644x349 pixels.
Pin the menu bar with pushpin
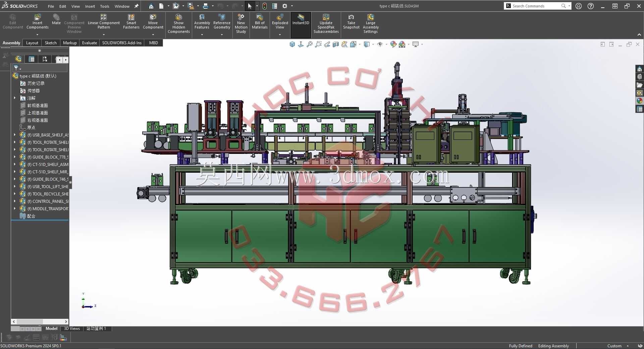pyautogui.click(x=137, y=6)
